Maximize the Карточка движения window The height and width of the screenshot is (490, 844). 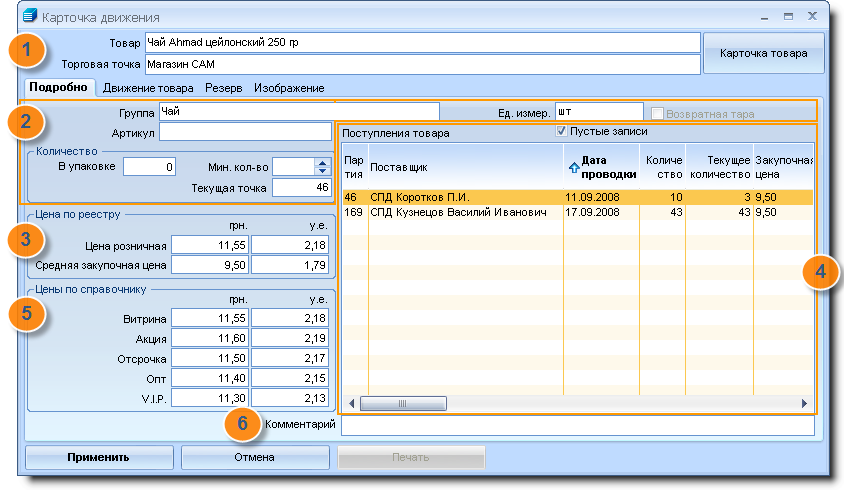789,17
